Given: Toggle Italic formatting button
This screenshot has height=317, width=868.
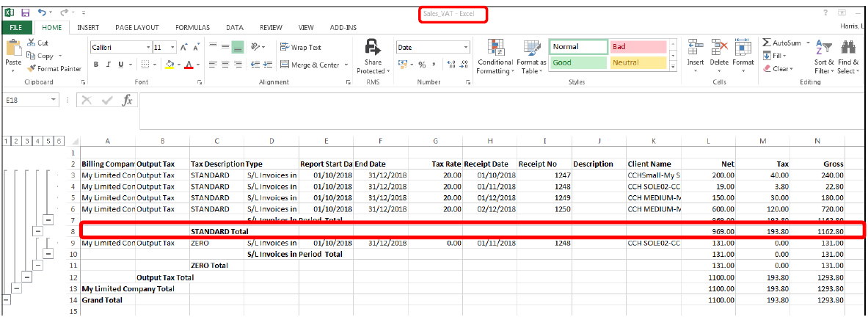Looking at the screenshot, I should point(109,65).
